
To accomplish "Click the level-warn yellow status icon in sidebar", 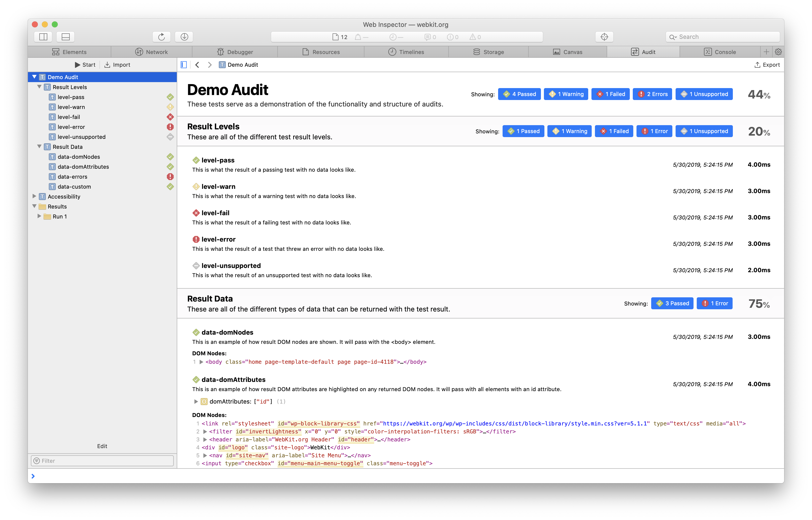I will pyautogui.click(x=170, y=107).
